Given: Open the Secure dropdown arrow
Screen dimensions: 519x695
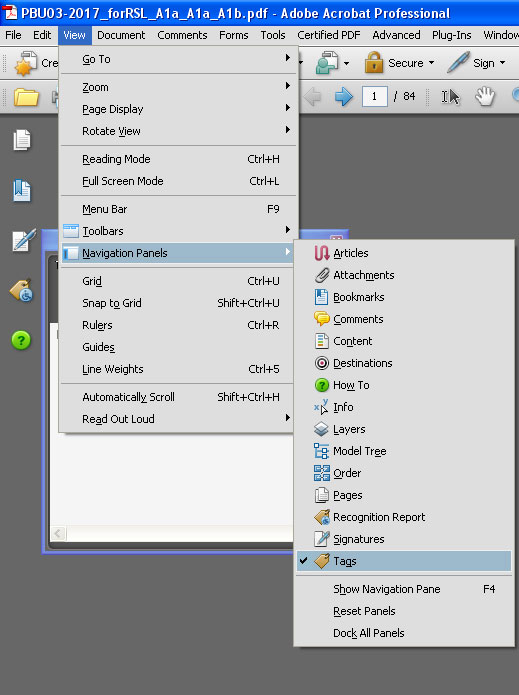Looking at the screenshot, I should click(x=431, y=63).
